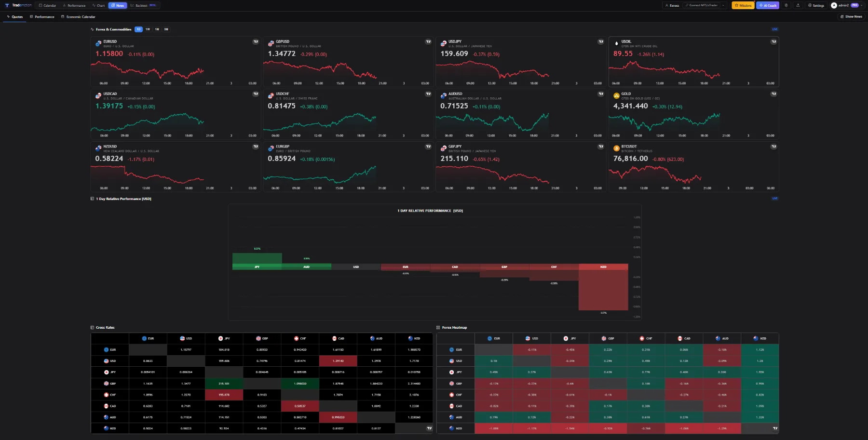Open the top-bar Performance nav tab

(74, 5)
